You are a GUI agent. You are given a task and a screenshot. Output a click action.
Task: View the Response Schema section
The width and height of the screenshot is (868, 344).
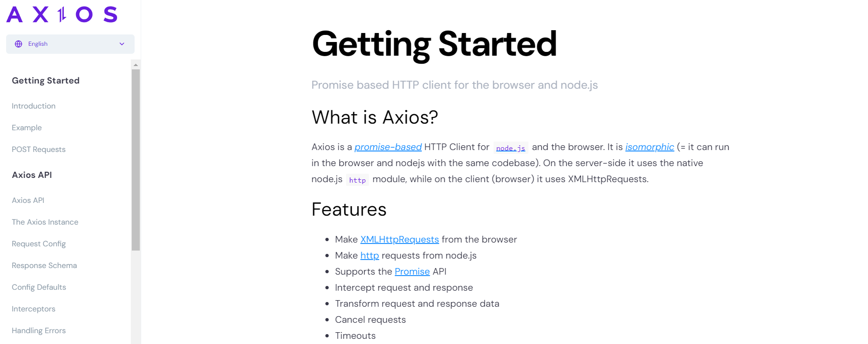click(x=44, y=265)
